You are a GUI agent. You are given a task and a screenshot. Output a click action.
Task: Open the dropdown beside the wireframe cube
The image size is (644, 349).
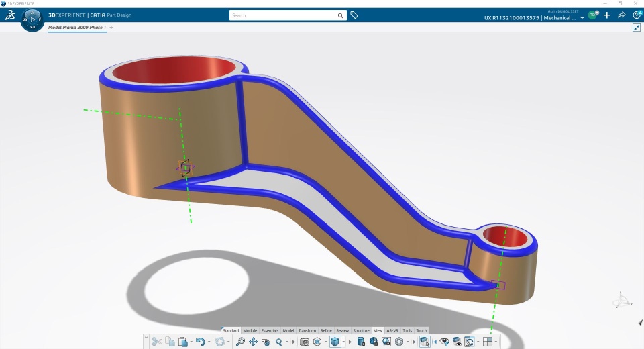(x=326, y=342)
